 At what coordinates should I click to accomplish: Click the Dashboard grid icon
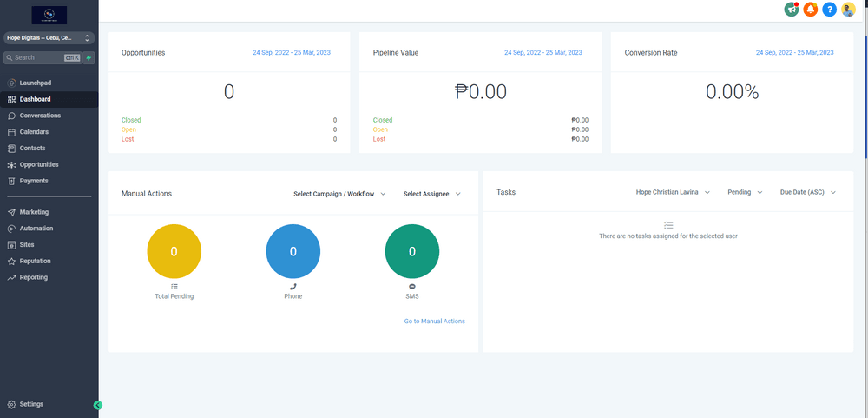point(11,100)
